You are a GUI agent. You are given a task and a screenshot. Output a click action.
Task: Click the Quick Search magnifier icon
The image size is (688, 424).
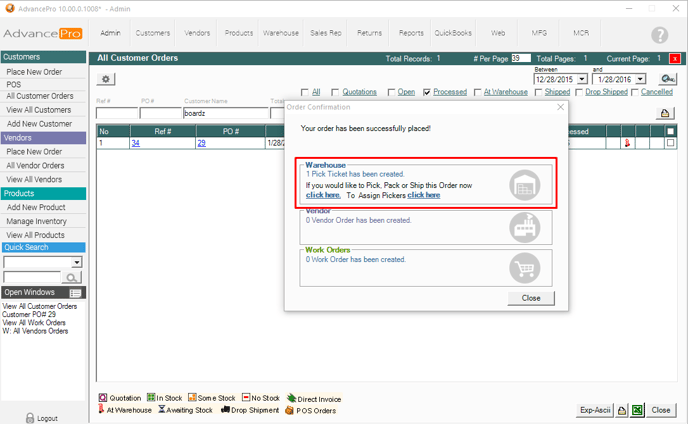tap(72, 277)
